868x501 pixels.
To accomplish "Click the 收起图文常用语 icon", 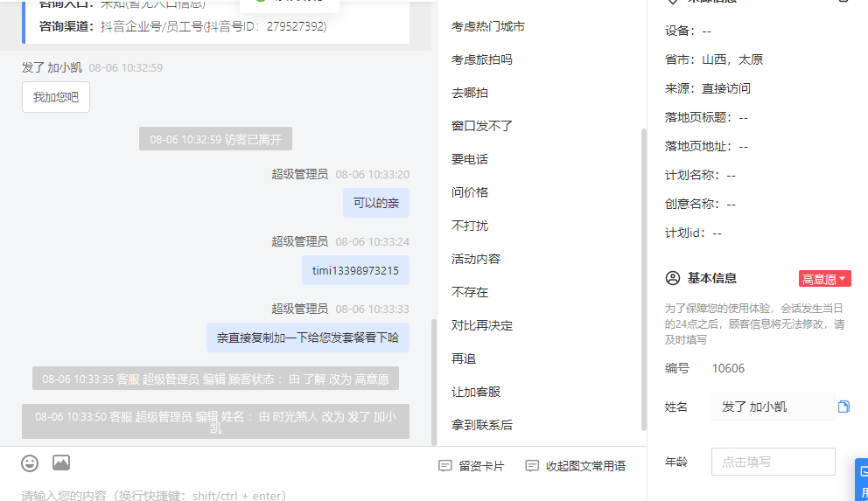I will (532, 466).
